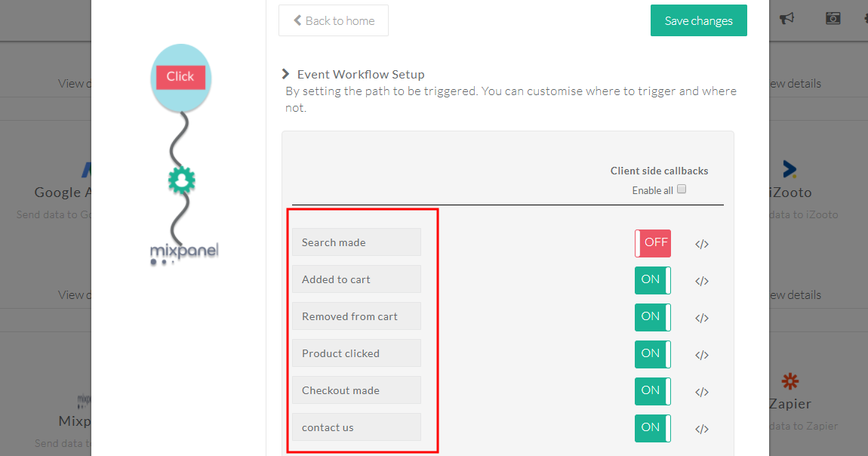Switch off the contact us toggle
This screenshot has height=456, width=868.
point(653,428)
